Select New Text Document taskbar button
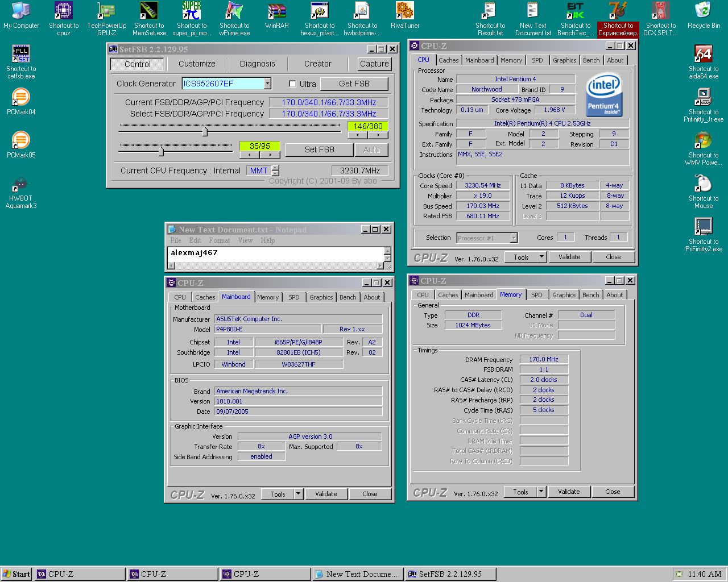728x582 pixels. click(x=358, y=574)
